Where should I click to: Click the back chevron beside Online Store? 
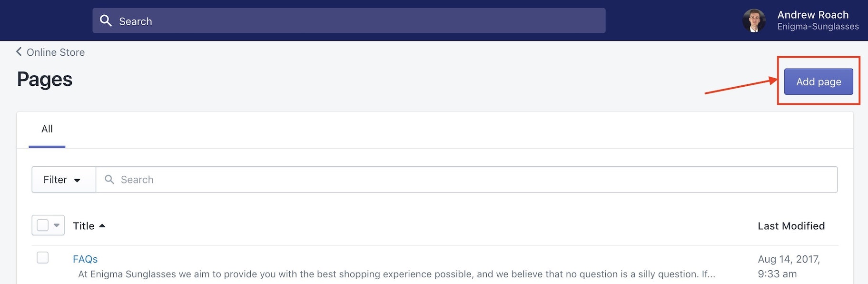click(19, 51)
